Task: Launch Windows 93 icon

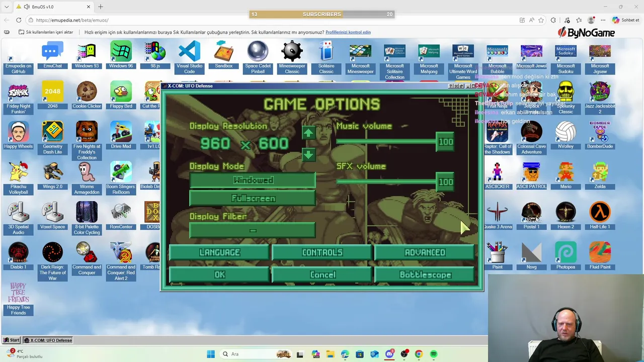Action: (x=87, y=55)
